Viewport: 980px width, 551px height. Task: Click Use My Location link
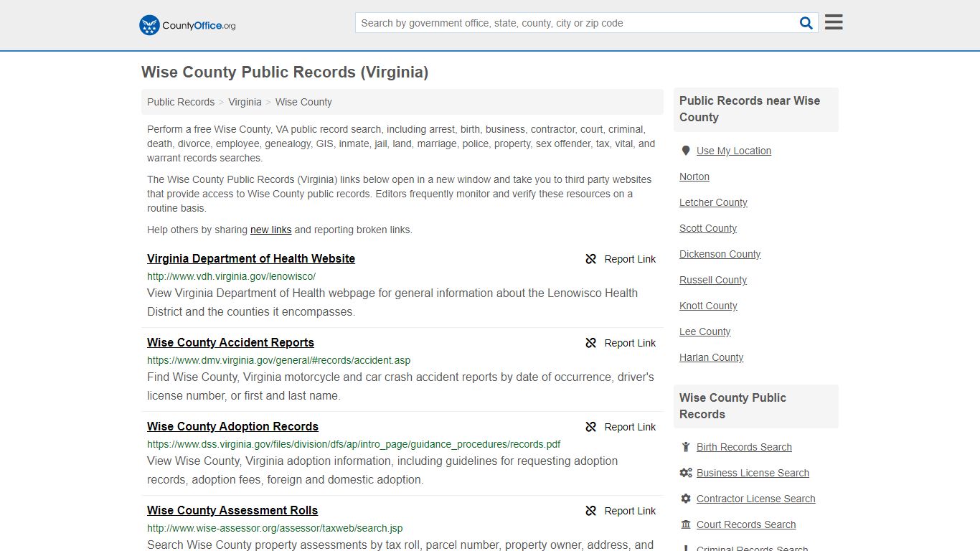pyautogui.click(x=734, y=151)
